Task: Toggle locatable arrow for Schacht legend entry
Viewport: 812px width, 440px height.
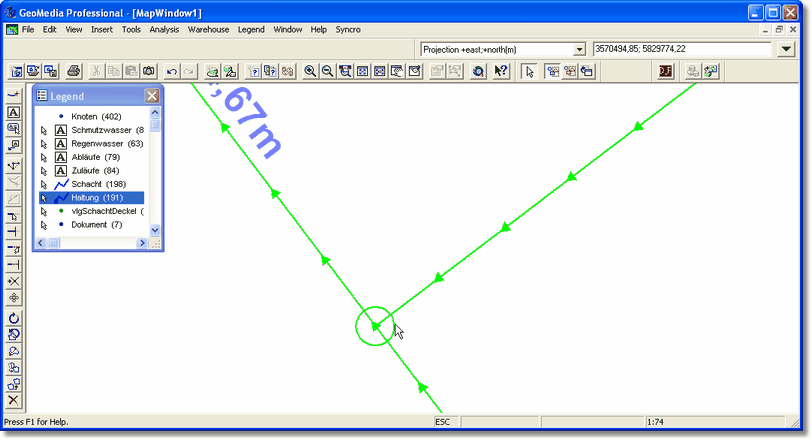Action: (44, 185)
